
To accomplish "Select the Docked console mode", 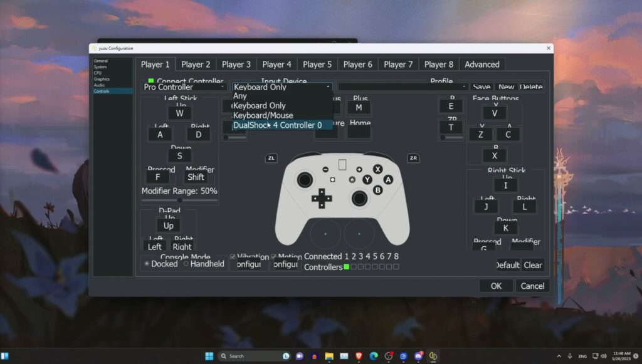I will (160, 264).
